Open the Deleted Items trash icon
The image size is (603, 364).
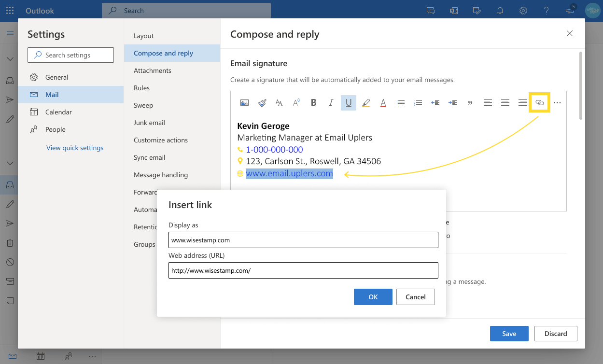pos(10,242)
